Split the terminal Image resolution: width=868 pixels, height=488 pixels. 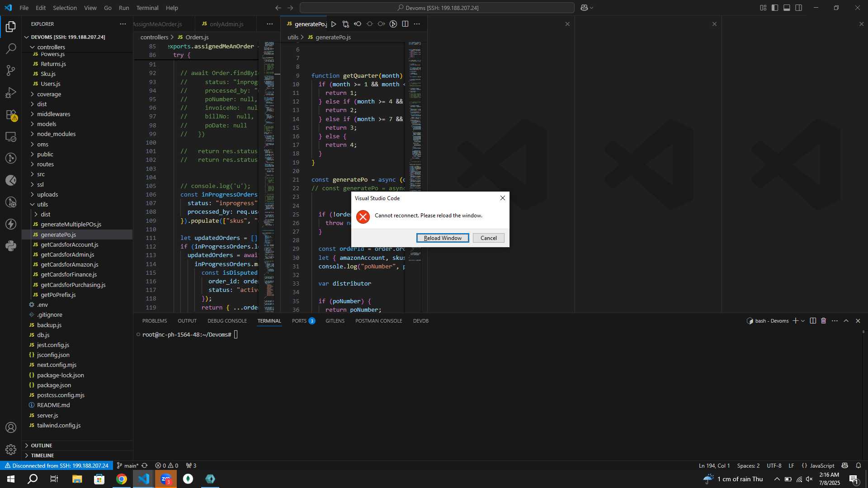point(813,321)
